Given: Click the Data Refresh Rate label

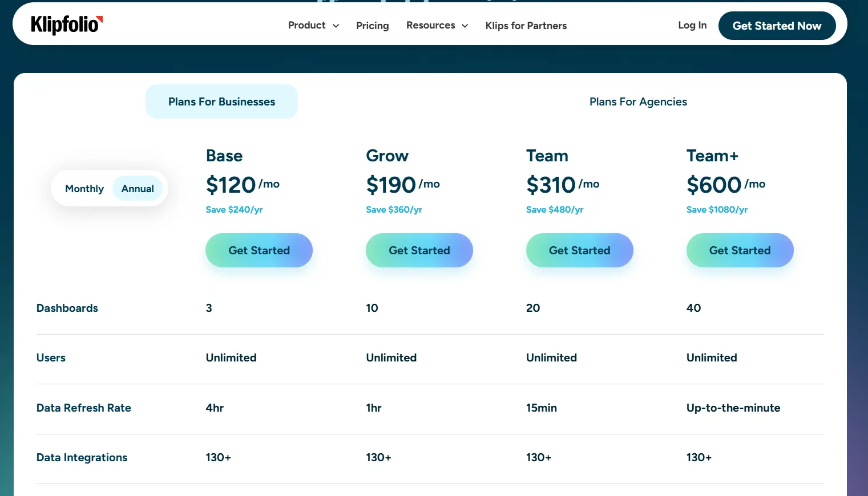Looking at the screenshot, I should (x=84, y=408).
